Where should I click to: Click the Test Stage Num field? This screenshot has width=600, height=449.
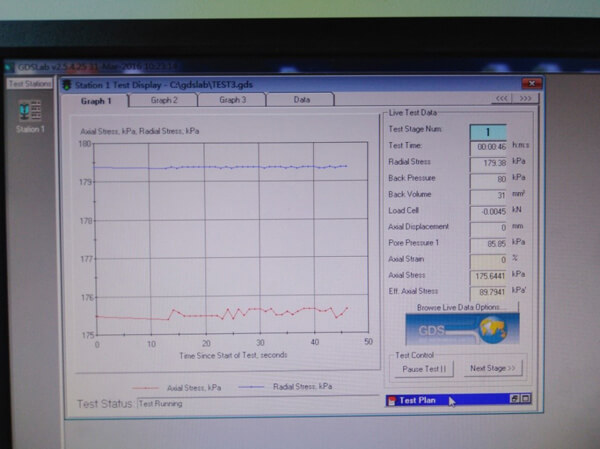click(x=488, y=131)
